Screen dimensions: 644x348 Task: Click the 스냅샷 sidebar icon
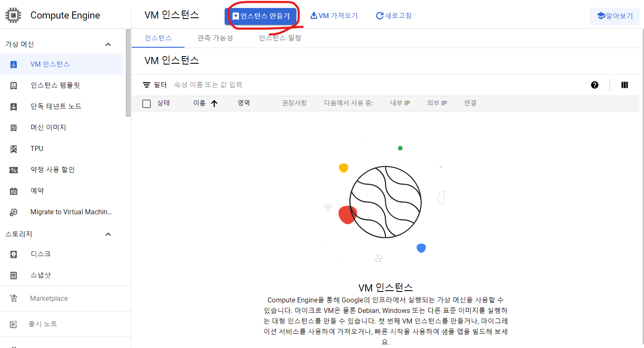tap(14, 275)
